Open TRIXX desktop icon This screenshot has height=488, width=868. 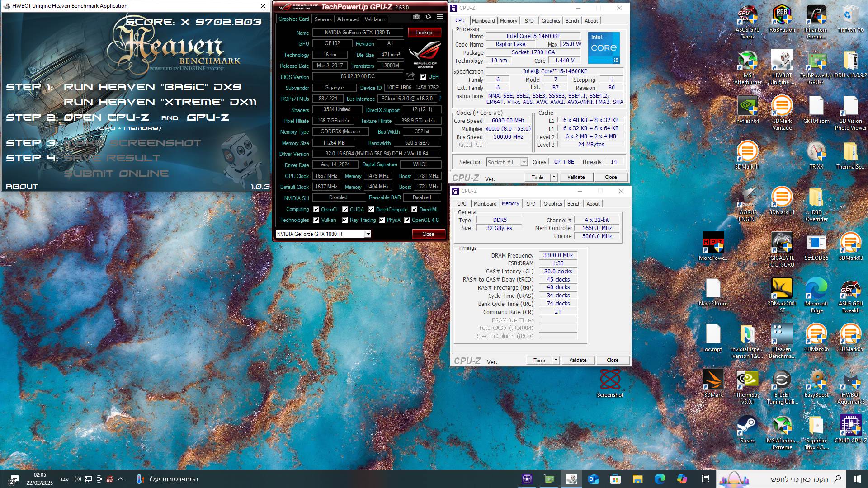click(x=816, y=155)
